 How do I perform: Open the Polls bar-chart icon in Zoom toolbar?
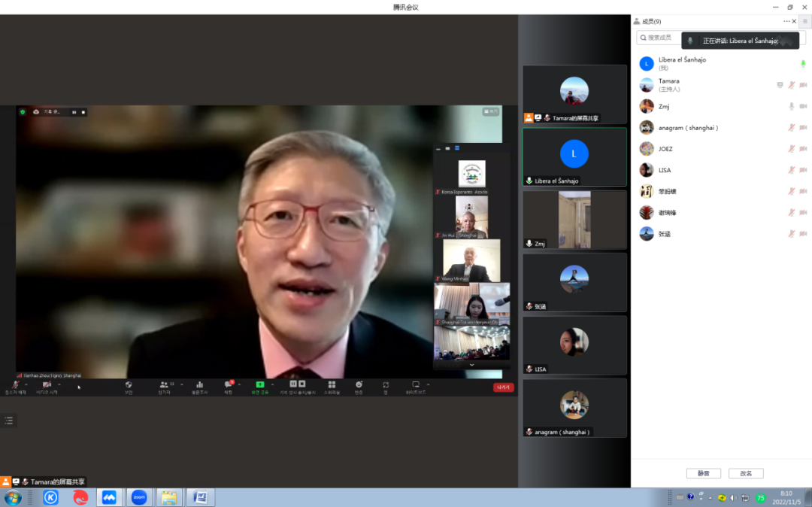[x=199, y=385]
